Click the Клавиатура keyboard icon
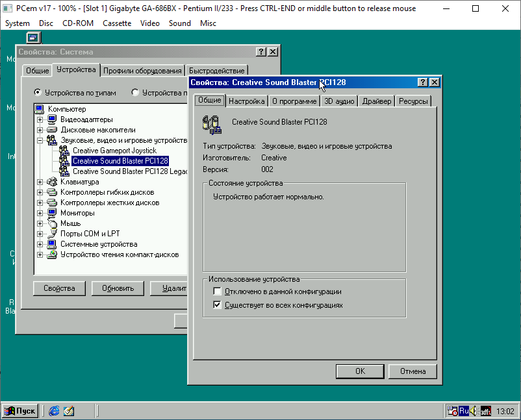The image size is (521, 420). pyautogui.click(x=52, y=182)
